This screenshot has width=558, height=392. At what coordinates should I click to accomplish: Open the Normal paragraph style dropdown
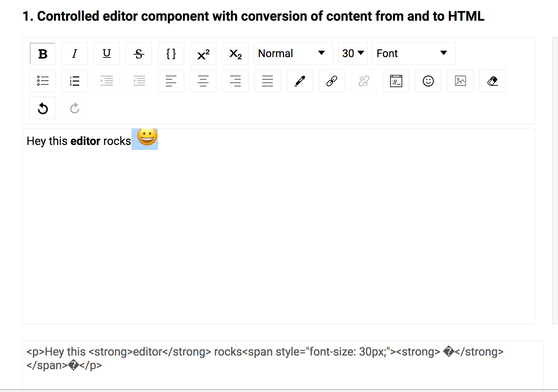[x=293, y=54]
